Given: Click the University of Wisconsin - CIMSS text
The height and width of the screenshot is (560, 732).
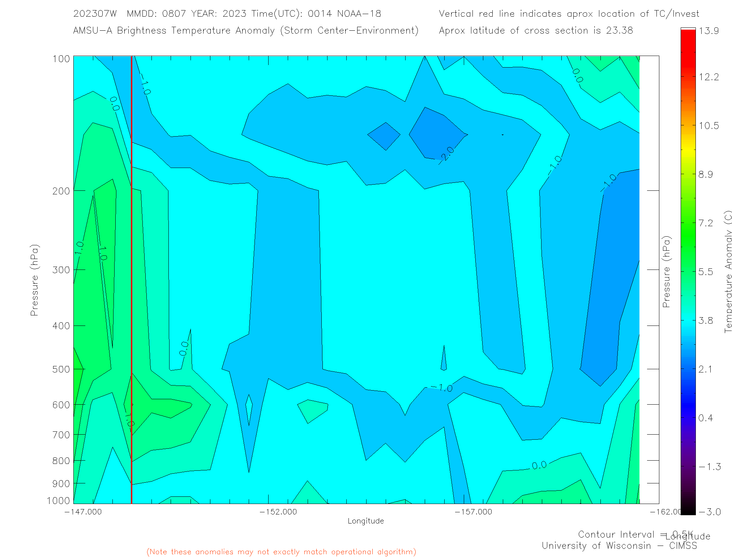Looking at the screenshot, I should pyautogui.click(x=619, y=546).
